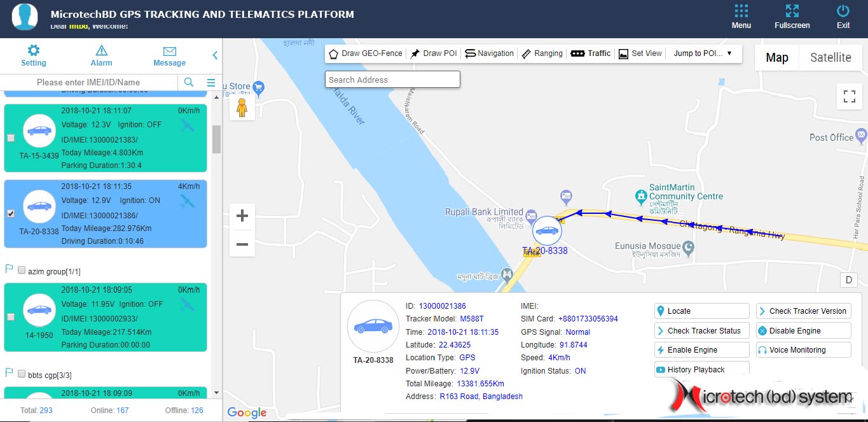Click 14-1950 car icon
868x422 pixels.
click(39, 310)
